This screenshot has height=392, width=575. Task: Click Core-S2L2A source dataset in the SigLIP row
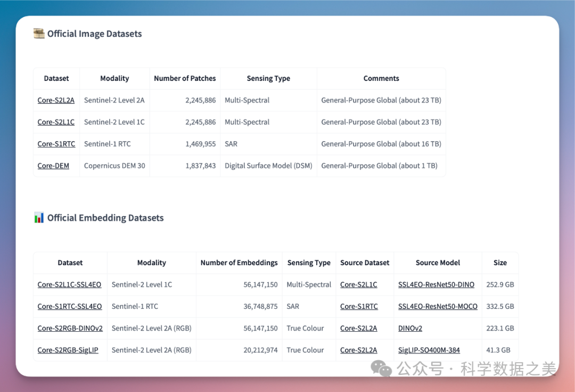click(358, 350)
